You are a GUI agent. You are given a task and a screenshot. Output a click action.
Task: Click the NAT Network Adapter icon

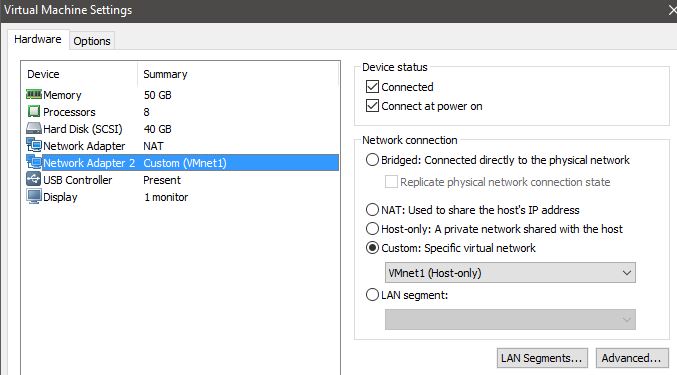tap(34, 145)
